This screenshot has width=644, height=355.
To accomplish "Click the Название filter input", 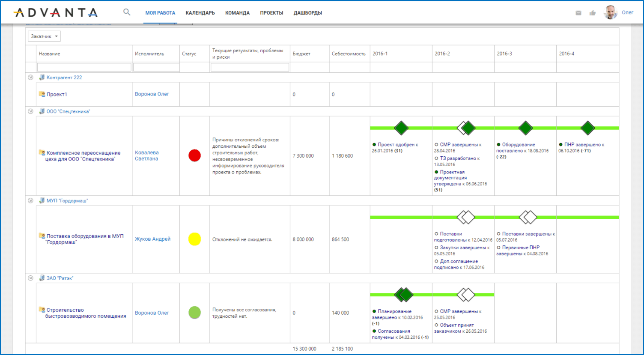I will click(84, 67).
